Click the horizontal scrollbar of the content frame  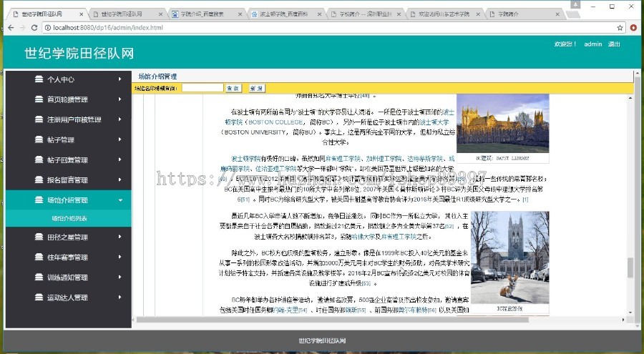[333, 320]
